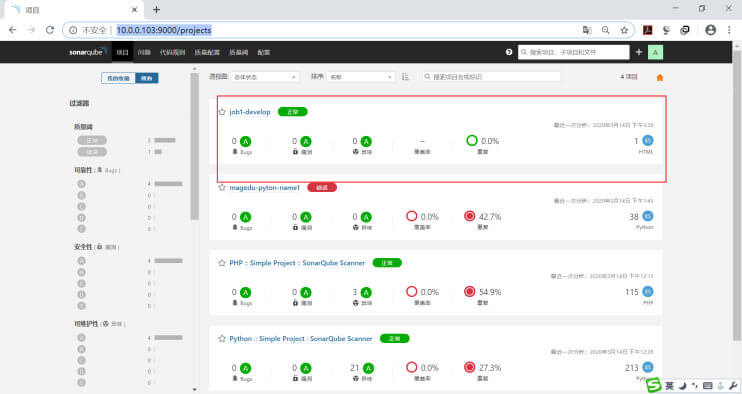Open the Rules tab in navbar
The image size is (742, 394).
(172, 52)
